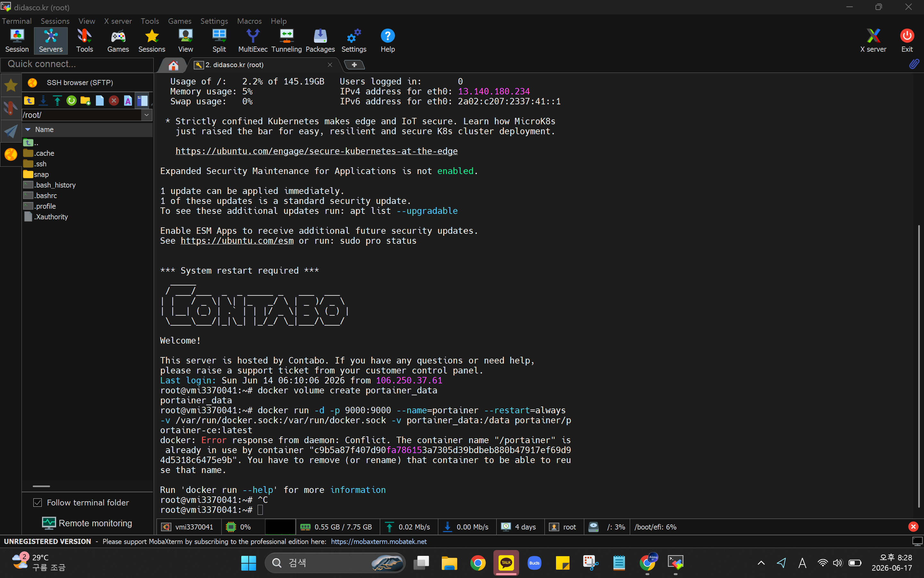Open Windows Start button
Image resolution: width=924 pixels, height=578 pixels.
(249, 563)
